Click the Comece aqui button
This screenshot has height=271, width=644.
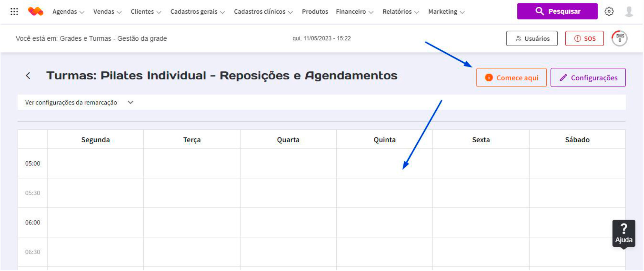click(x=511, y=78)
